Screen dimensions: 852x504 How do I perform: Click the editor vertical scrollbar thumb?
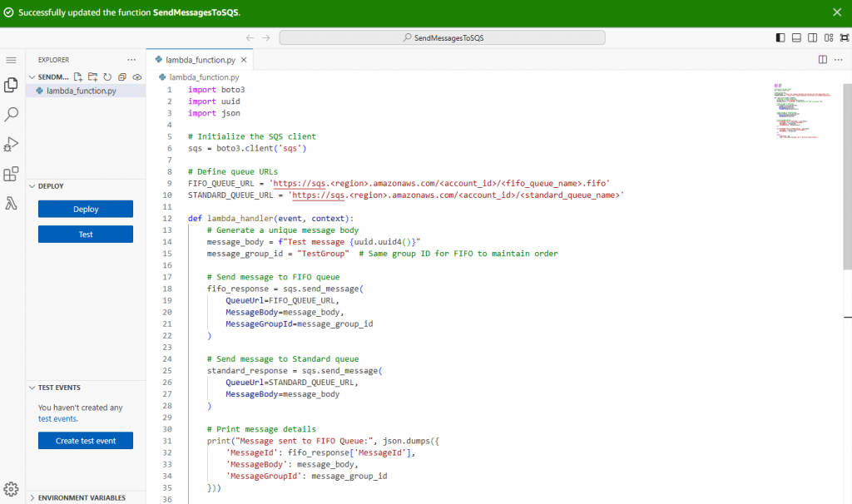(847, 176)
